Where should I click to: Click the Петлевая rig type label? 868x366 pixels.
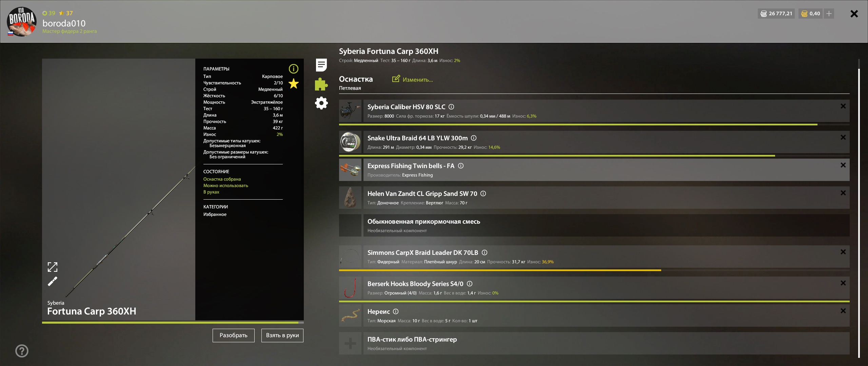pos(350,88)
